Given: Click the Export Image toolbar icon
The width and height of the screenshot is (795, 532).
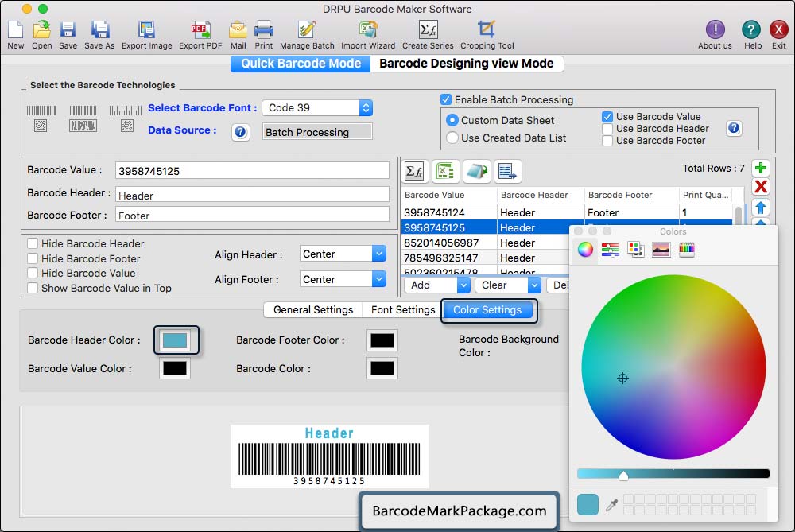Looking at the screenshot, I should click(x=146, y=31).
